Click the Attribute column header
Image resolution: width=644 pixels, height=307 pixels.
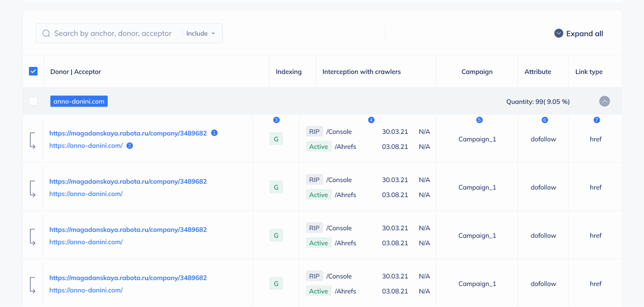point(538,71)
